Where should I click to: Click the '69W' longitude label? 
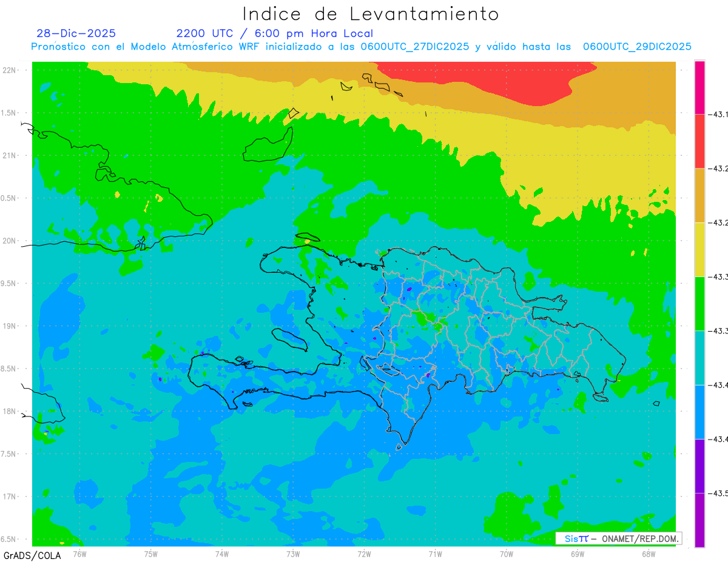click(x=577, y=554)
